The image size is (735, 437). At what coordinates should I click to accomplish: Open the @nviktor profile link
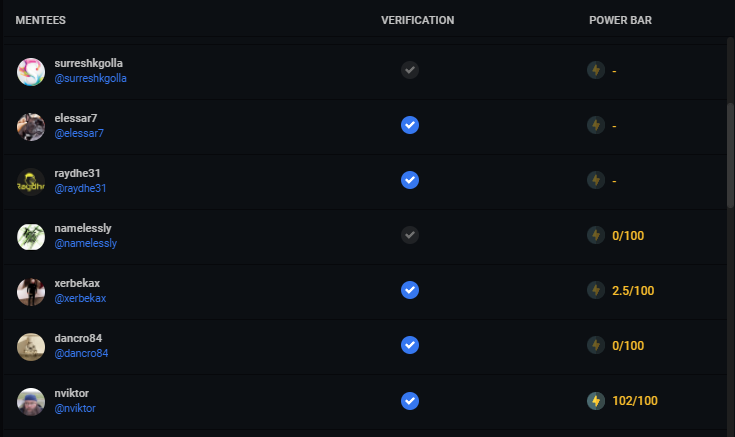(75, 408)
